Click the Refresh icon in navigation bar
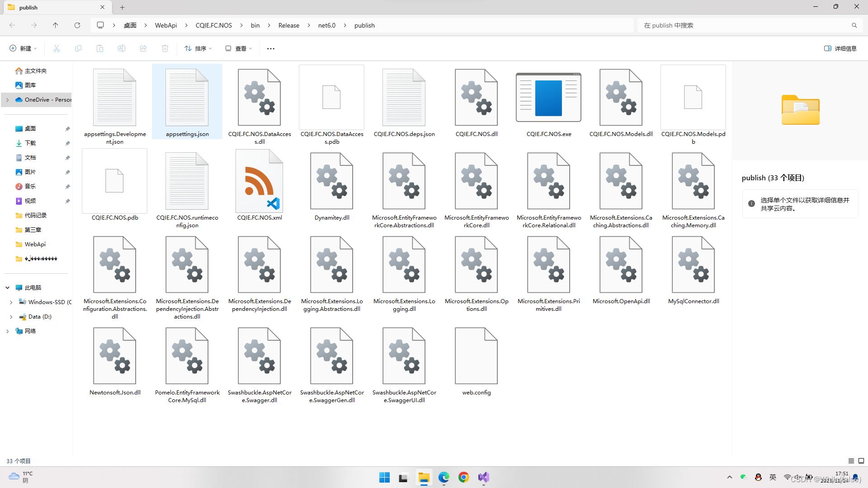 (x=77, y=25)
